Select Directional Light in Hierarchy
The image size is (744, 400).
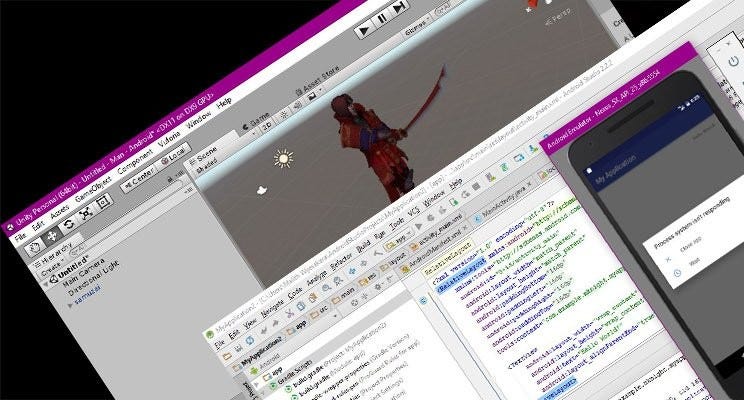tap(93, 279)
